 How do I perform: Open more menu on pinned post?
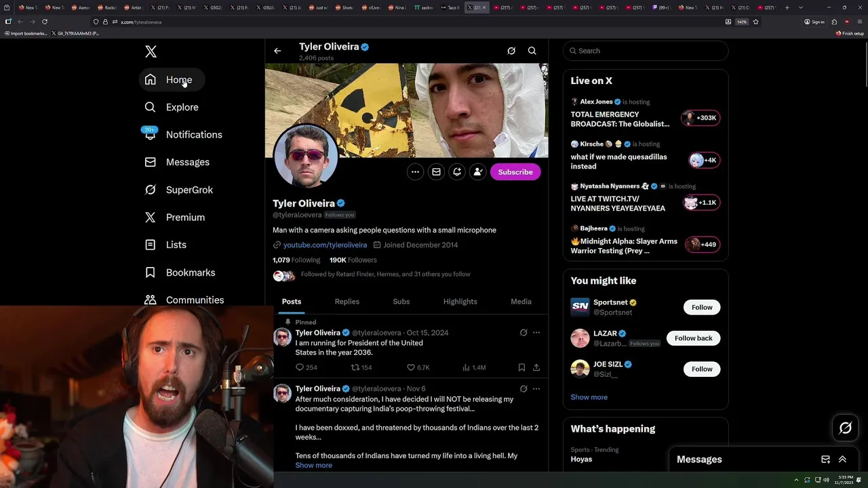coord(536,333)
